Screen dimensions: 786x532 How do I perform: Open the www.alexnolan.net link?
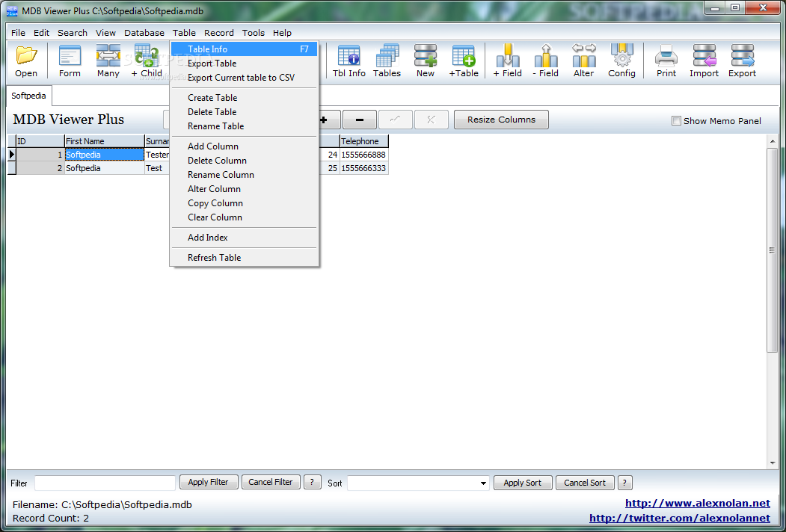pyautogui.click(x=697, y=503)
